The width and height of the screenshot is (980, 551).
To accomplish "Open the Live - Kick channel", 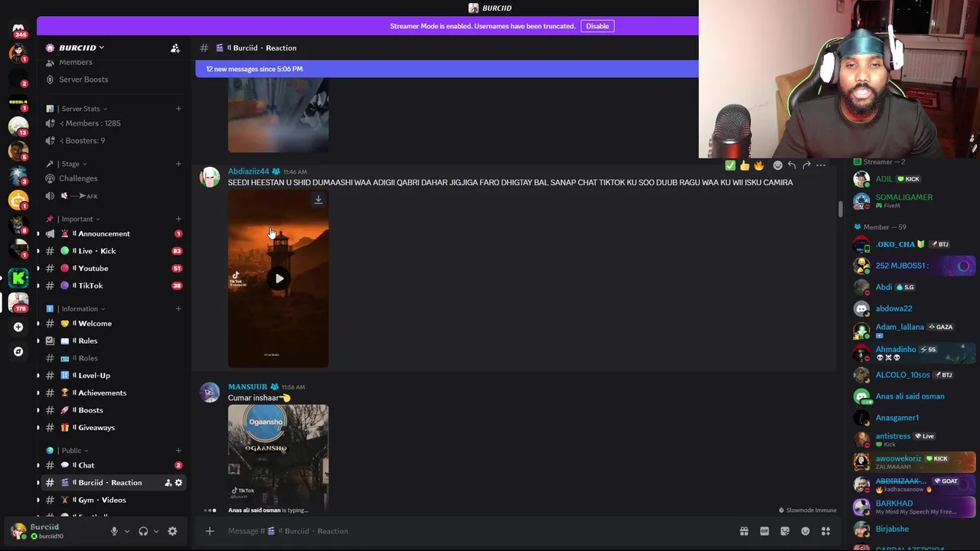I will click(112, 251).
